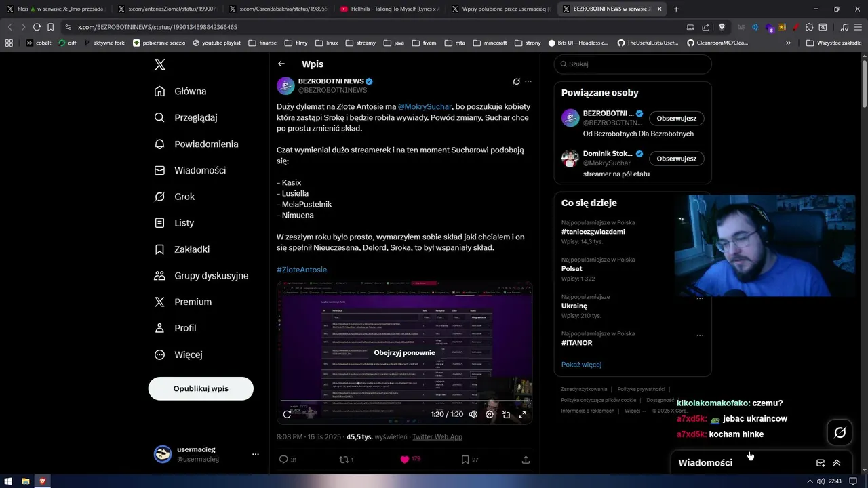
Task: Bookmark the post with the bookmark icon
Action: pyautogui.click(x=465, y=460)
